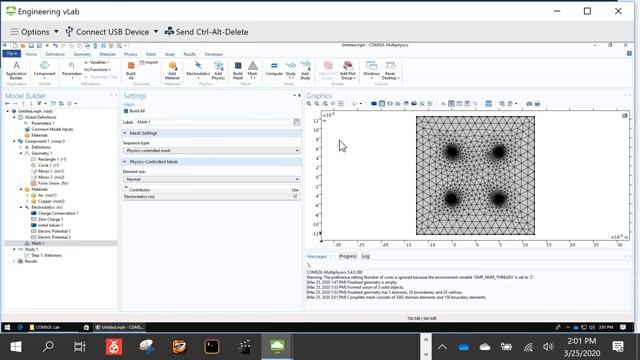The width and height of the screenshot is (640, 360).
Task: Switch to the Physics ribbon tab
Action: (131, 54)
